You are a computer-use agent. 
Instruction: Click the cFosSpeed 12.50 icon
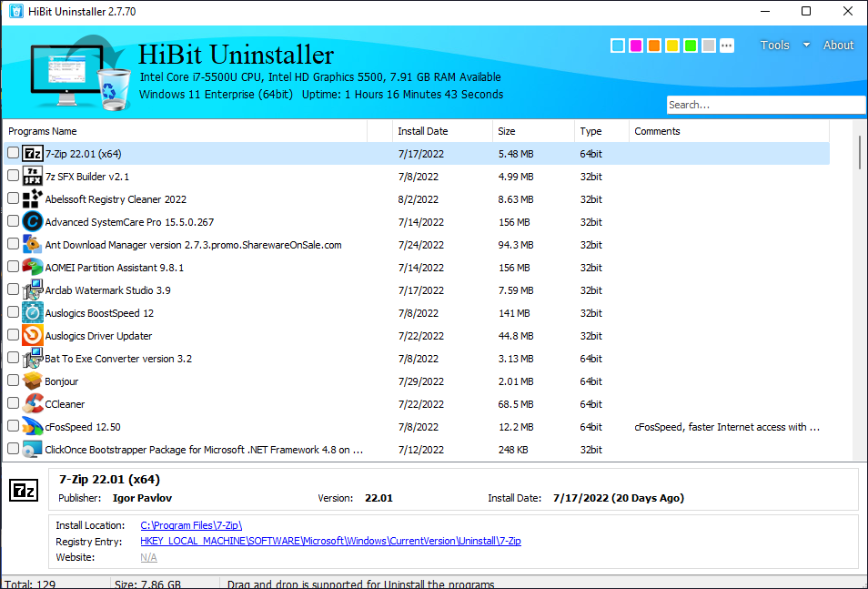click(32, 426)
